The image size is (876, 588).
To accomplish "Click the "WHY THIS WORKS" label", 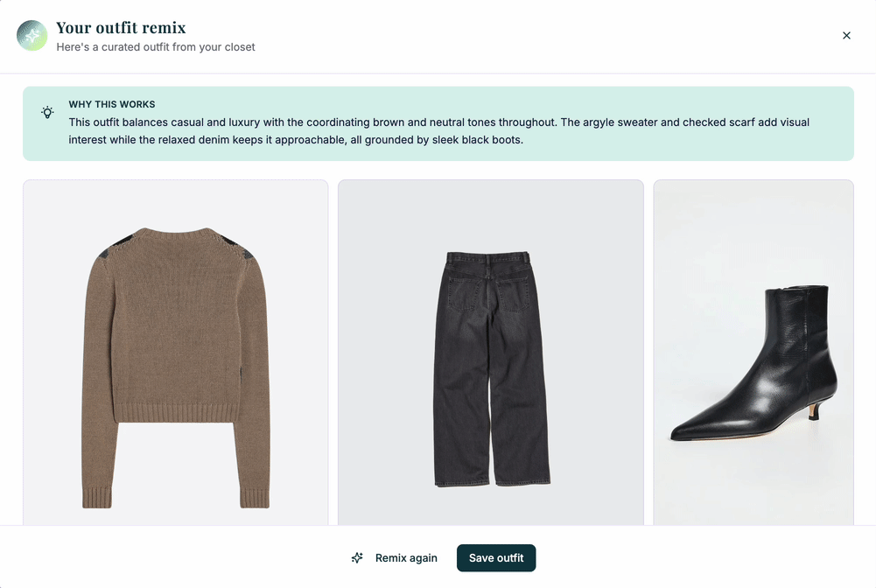I will 112,104.
